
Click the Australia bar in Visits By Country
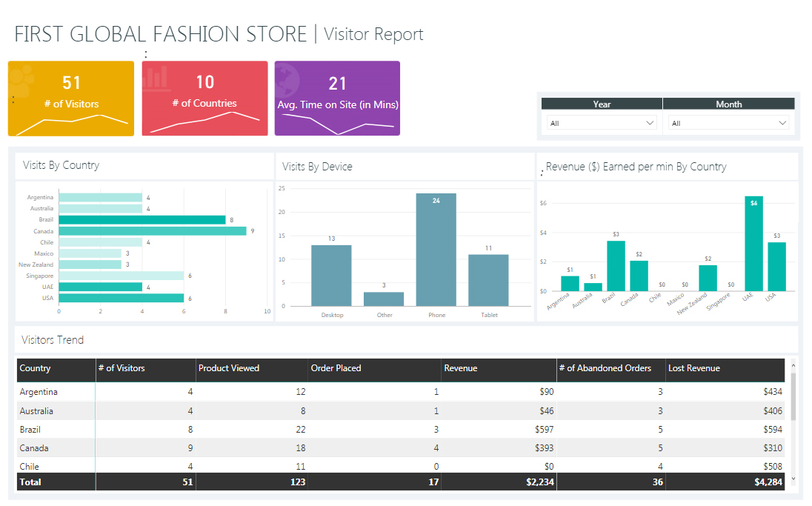(x=101, y=209)
